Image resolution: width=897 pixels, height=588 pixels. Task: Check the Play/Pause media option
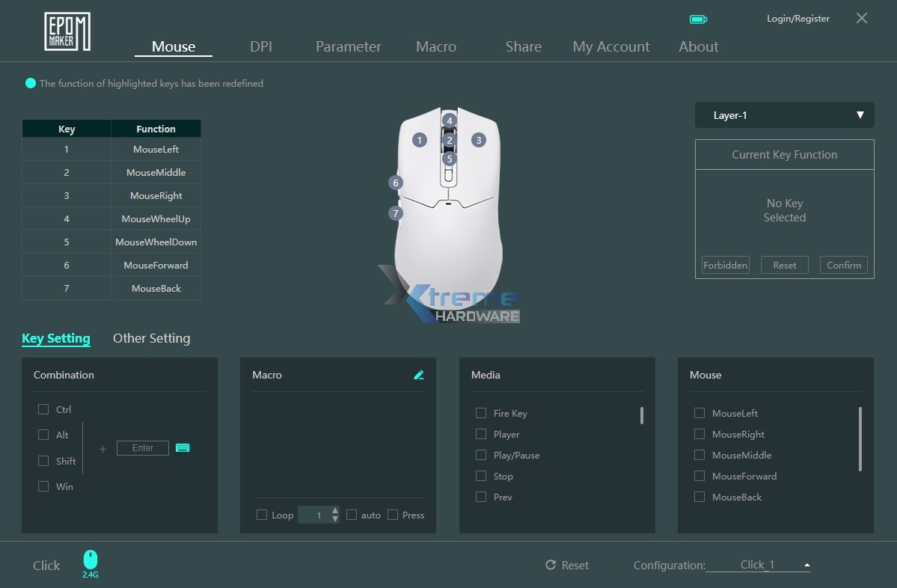point(481,455)
